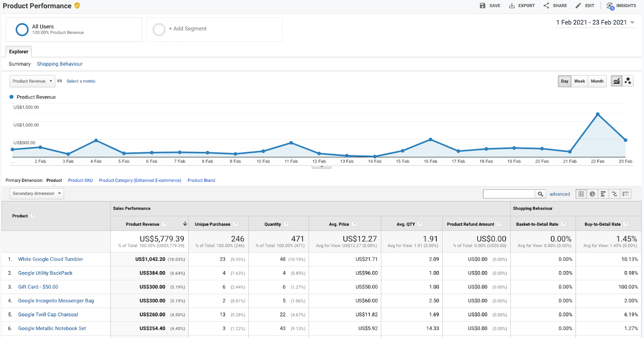Viewport: 644px width, 338px height.
Task: Open help for Product Revenue column
Action: click(x=165, y=224)
